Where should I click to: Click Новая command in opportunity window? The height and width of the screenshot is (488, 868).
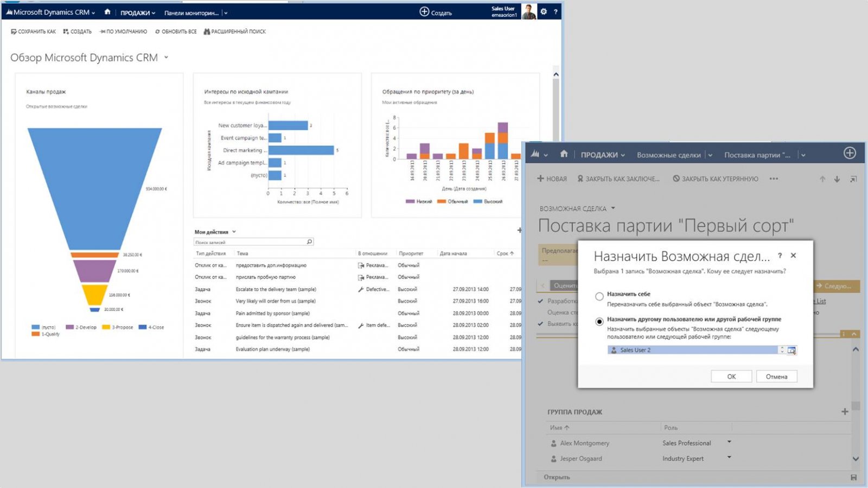(x=552, y=179)
